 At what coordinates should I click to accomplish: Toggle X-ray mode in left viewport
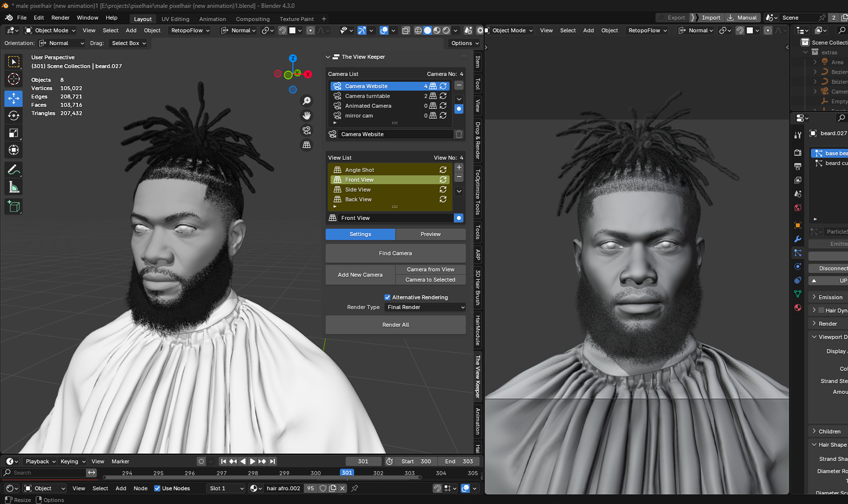click(x=405, y=30)
